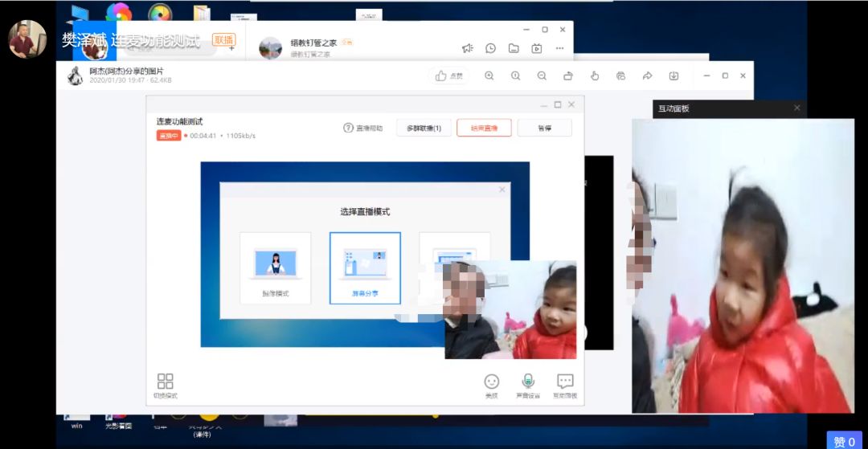Image resolution: width=868 pixels, height=449 pixels.
Task: Reset image to original size icon
Action: tap(515, 76)
